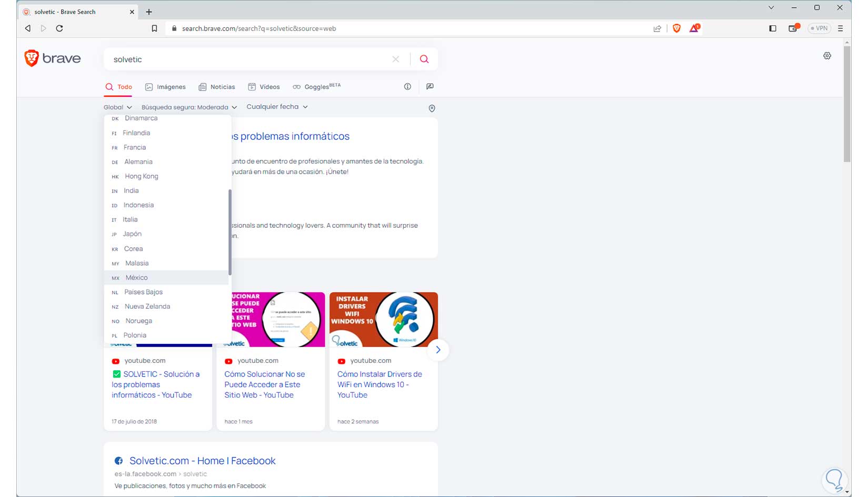Click the info circle icon near tabs
This screenshot has height=497, width=868.
[x=407, y=87]
